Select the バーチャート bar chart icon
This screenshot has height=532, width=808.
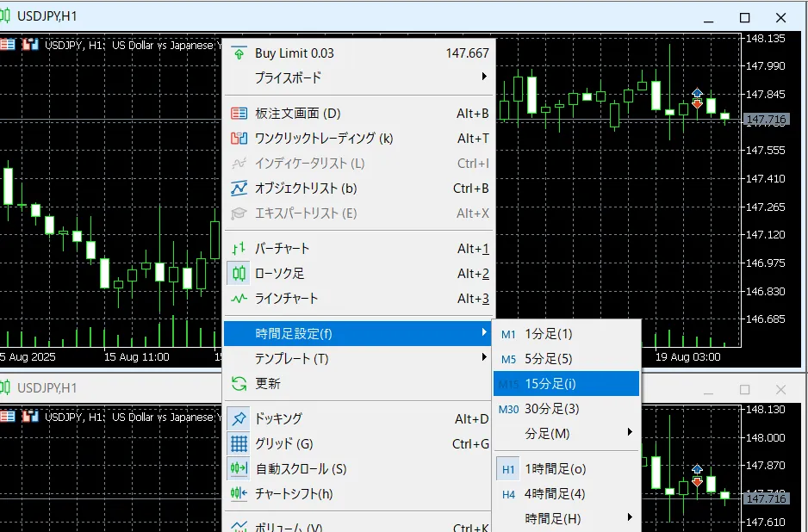[x=239, y=249]
